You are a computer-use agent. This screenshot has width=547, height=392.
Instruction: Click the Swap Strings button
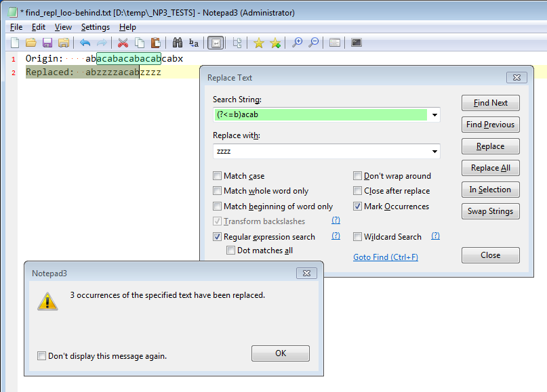point(490,211)
